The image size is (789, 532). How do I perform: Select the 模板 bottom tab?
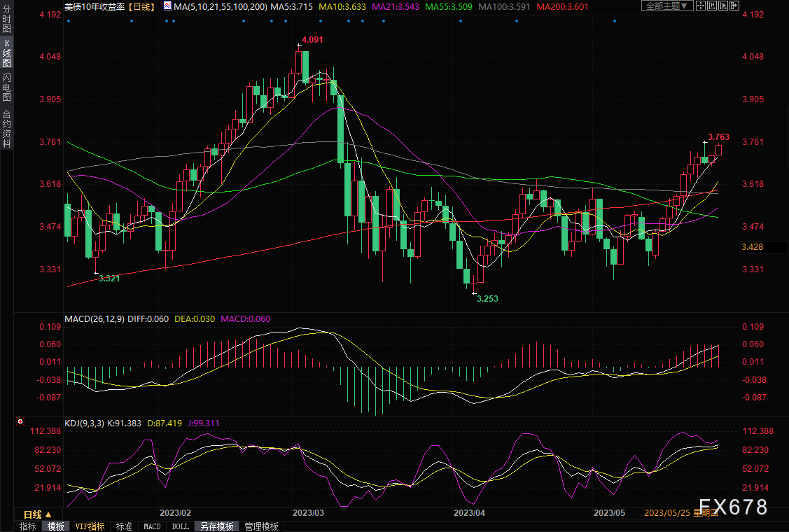pos(56,526)
